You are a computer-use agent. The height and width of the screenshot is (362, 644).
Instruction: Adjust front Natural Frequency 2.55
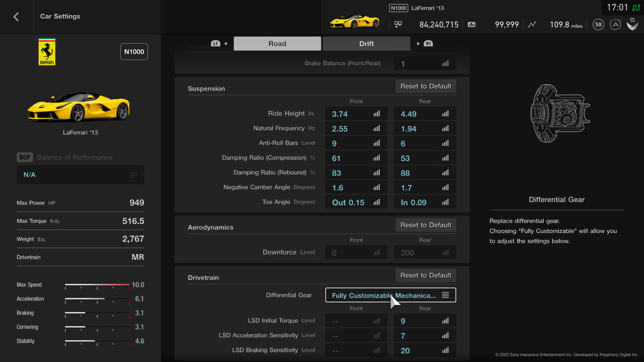pyautogui.click(x=356, y=129)
